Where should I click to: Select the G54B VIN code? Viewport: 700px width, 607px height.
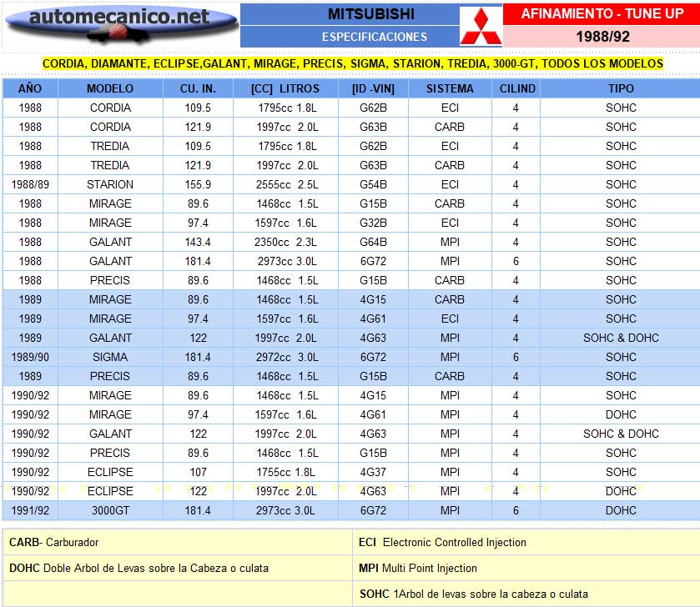click(x=373, y=184)
